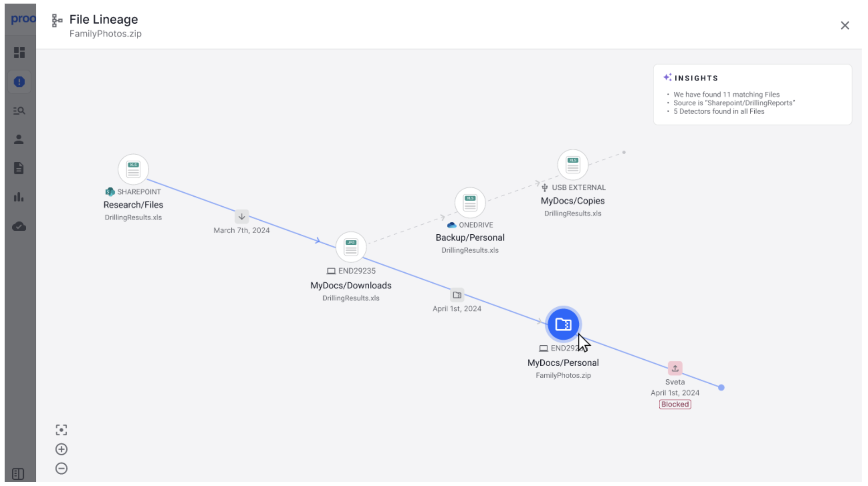Zoom in on the lineage graph
This screenshot has height=486, width=868.
tap(61, 449)
